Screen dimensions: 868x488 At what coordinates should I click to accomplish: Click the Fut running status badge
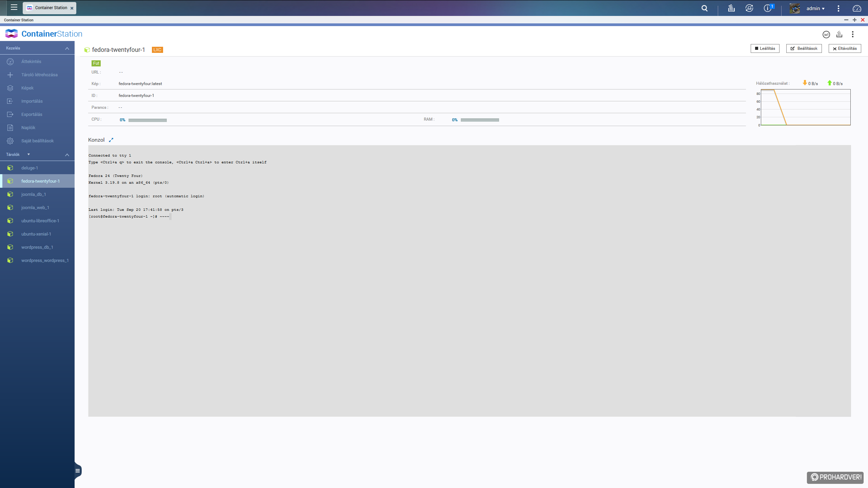coord(96,63)
